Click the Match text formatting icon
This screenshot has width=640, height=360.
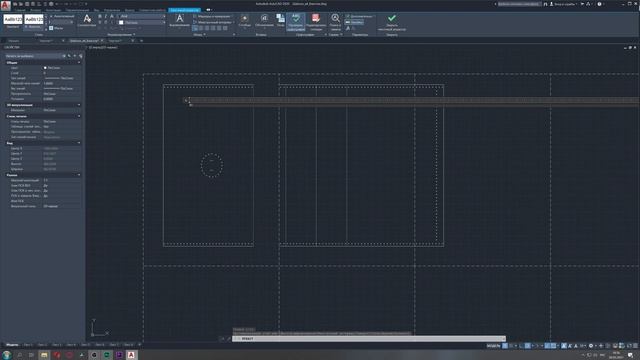pos(87,19)
